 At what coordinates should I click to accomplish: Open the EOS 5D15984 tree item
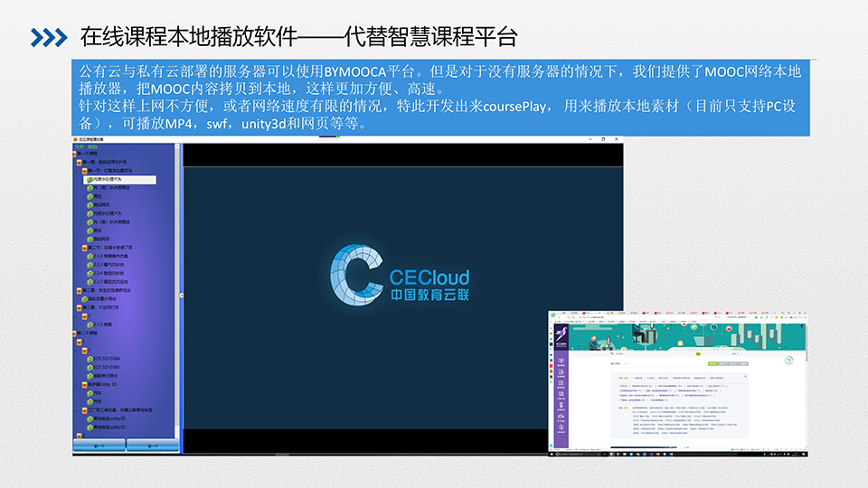coord(108,359)
